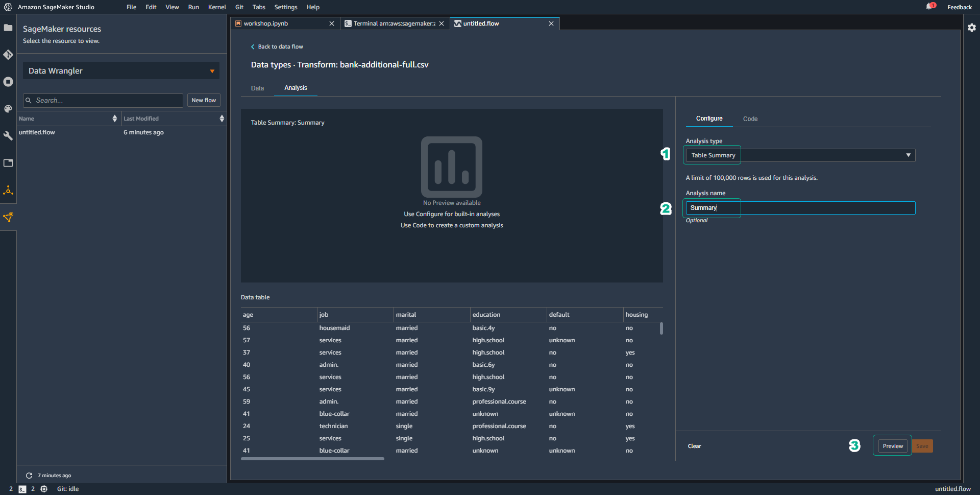This screenshot has width=980, height=495.
Task: Open the Git sidebar icon
Action: pos(8,55)
